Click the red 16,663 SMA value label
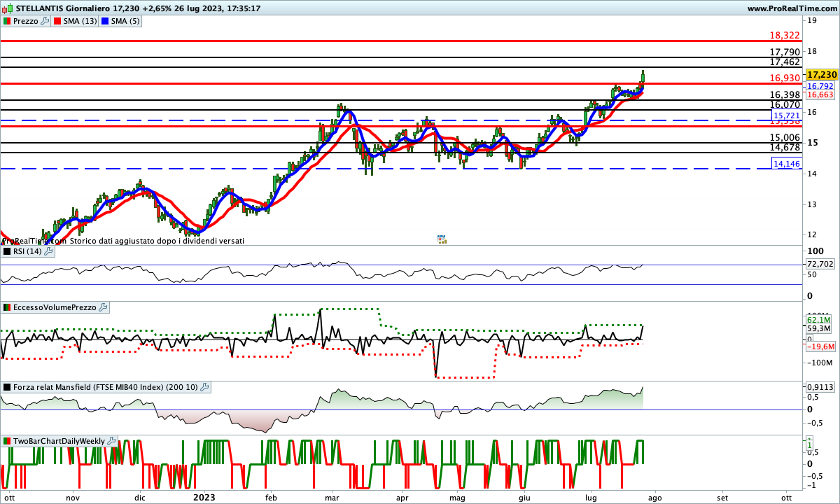Image resolution: width=840 pixels, height=504 pixels. tap(820, 94)
